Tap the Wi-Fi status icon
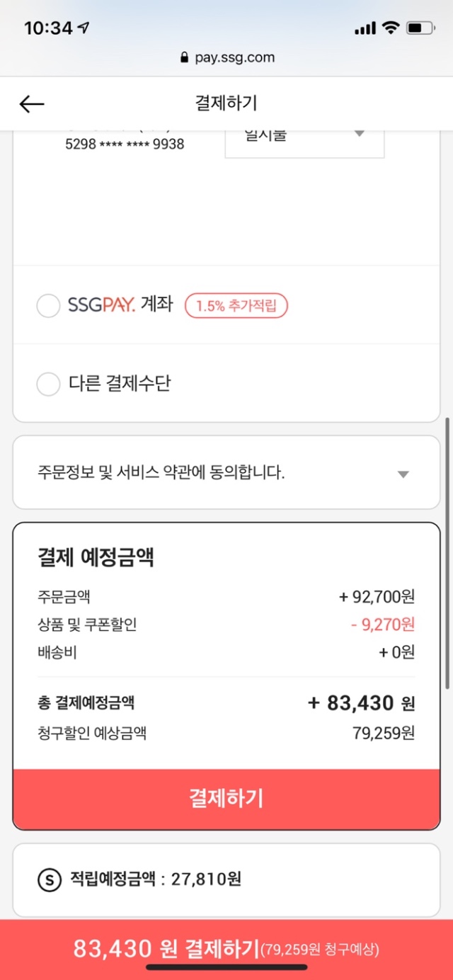The height and width of the screenshot is (980, 453). point(390,28)
